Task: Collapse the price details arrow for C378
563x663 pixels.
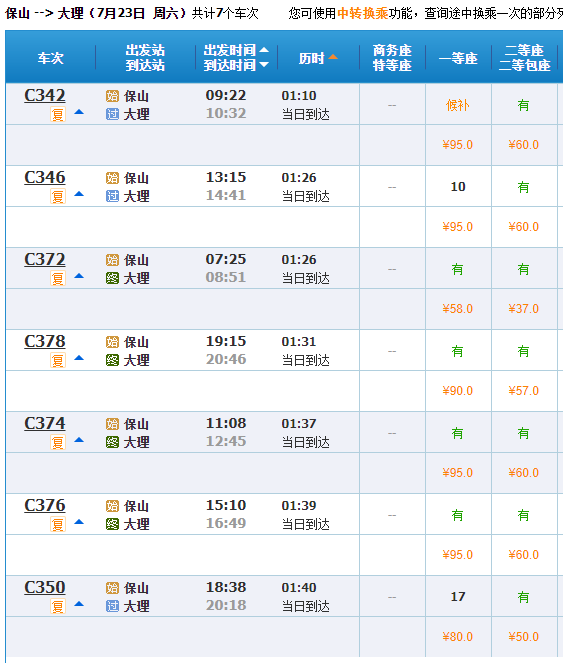Action: pos(79,358)
